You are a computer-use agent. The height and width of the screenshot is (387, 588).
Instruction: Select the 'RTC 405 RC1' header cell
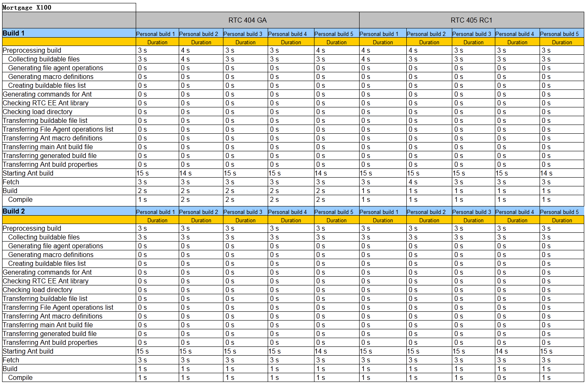point(471,20)
